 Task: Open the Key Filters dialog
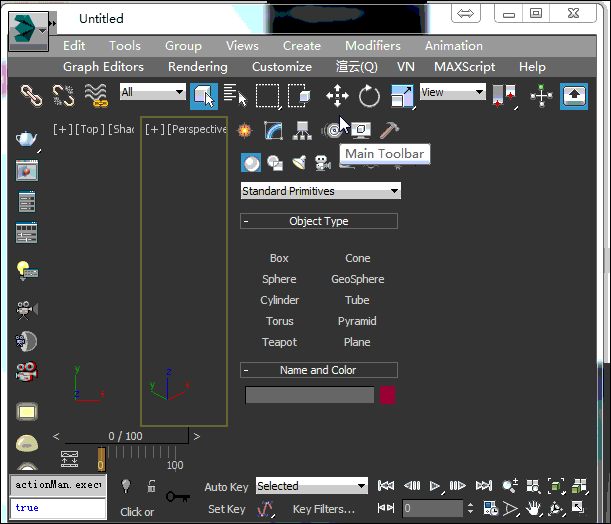[x=324, y=509]
